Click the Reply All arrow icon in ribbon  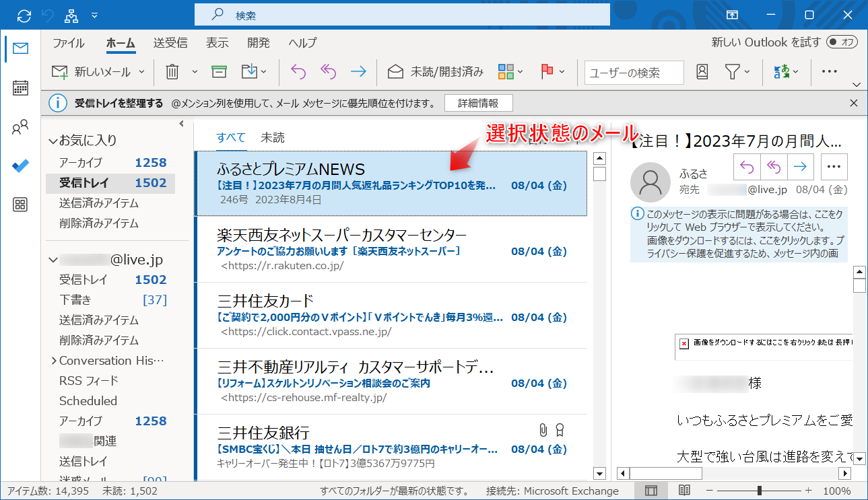coord(328,71)
